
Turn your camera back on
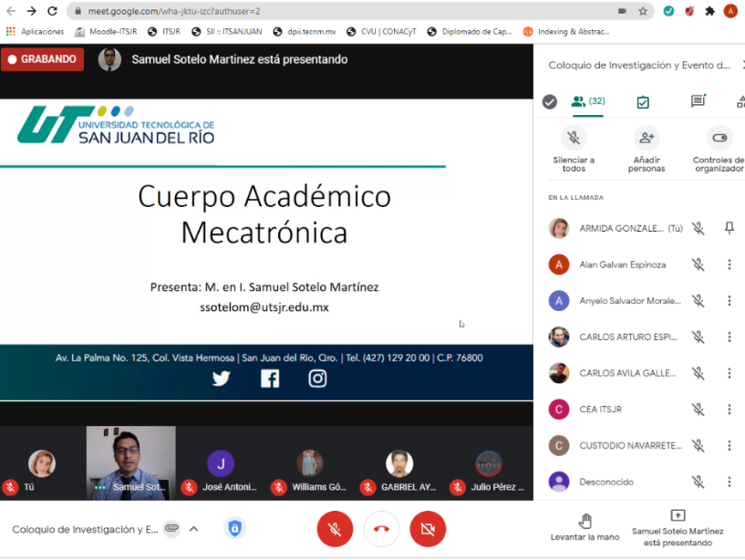pos(428,529)
